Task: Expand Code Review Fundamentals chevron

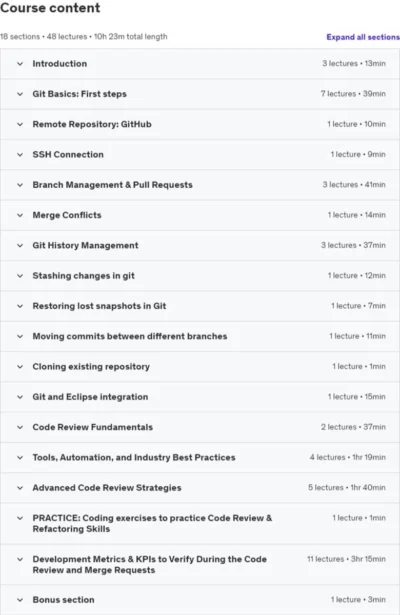Action: click(20, 427)
